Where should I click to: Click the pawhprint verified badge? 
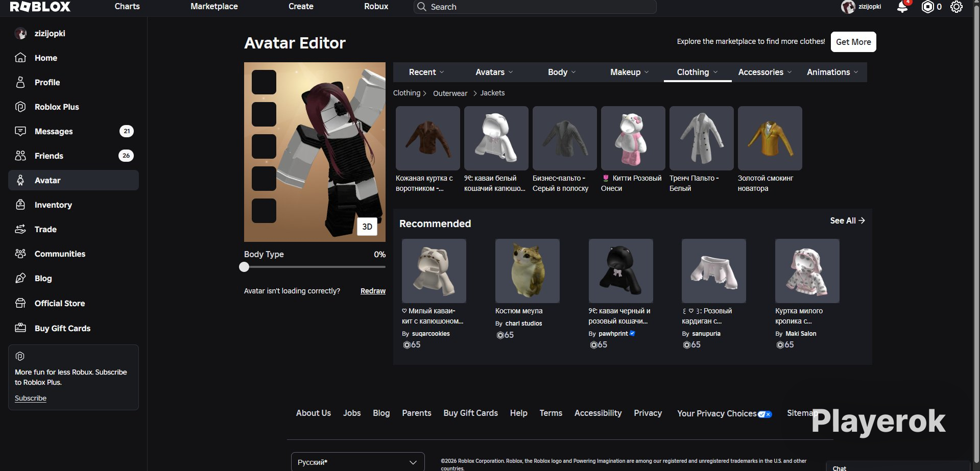[632, 333]
